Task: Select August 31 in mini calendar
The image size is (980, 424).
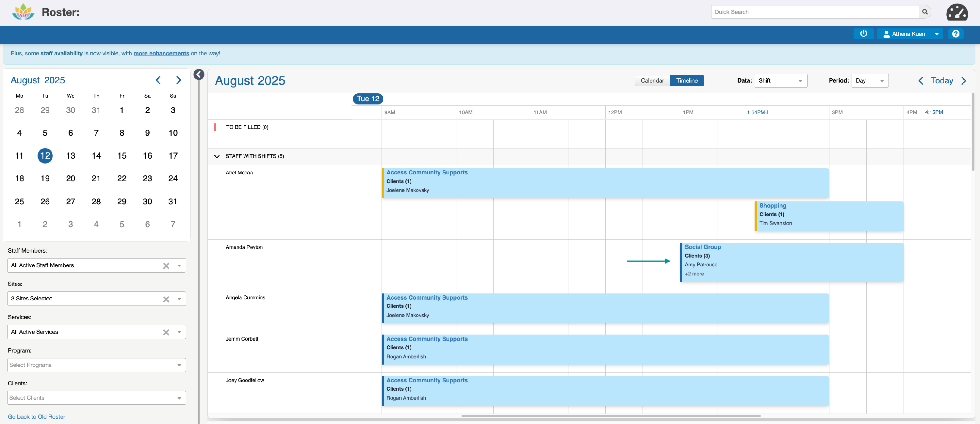Action: click(173, 201)
